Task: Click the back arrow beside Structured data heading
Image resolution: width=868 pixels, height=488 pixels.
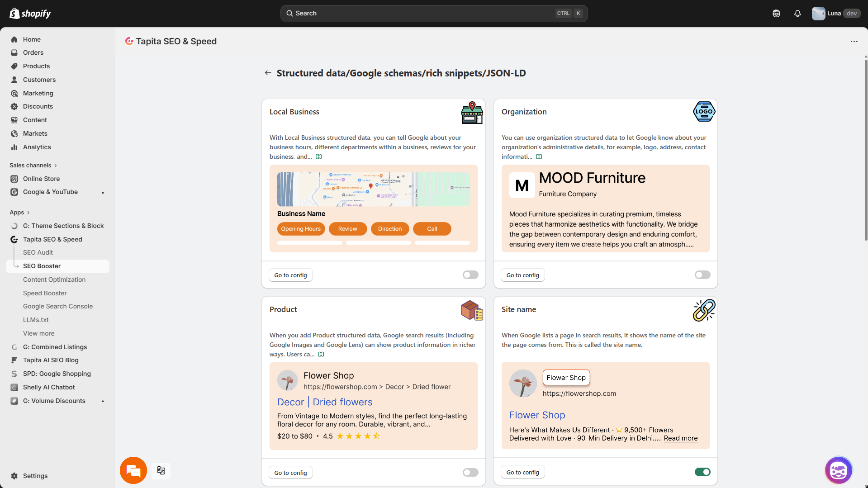Action: (268, 73)
